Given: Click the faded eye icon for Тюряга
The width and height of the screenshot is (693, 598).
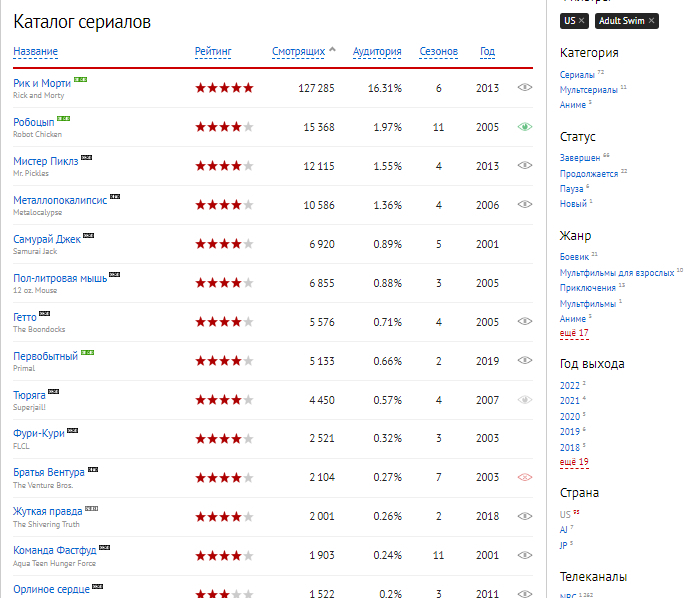Looking at the screenshot, I should point(525,400).
